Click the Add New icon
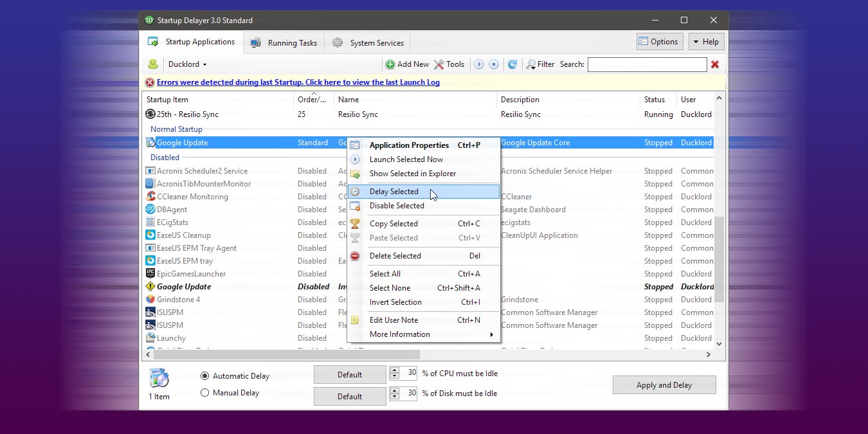This screenshot has height=434, width=868. 390,64
